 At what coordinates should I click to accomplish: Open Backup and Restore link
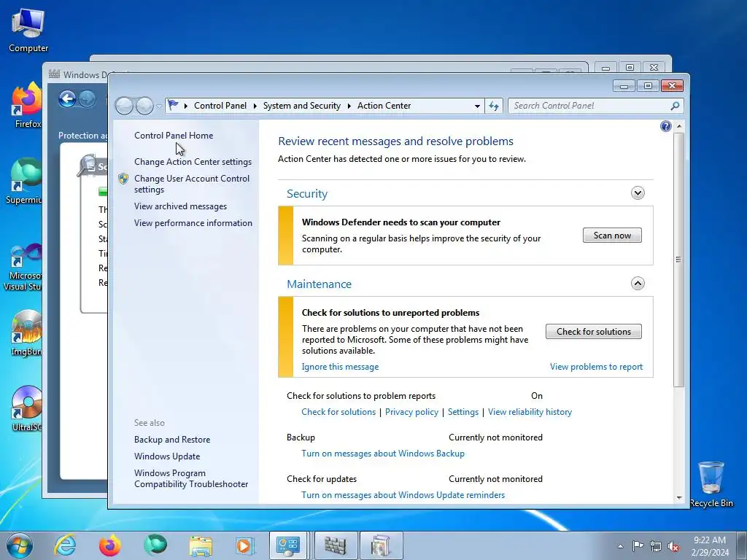[x=172, y=440]
